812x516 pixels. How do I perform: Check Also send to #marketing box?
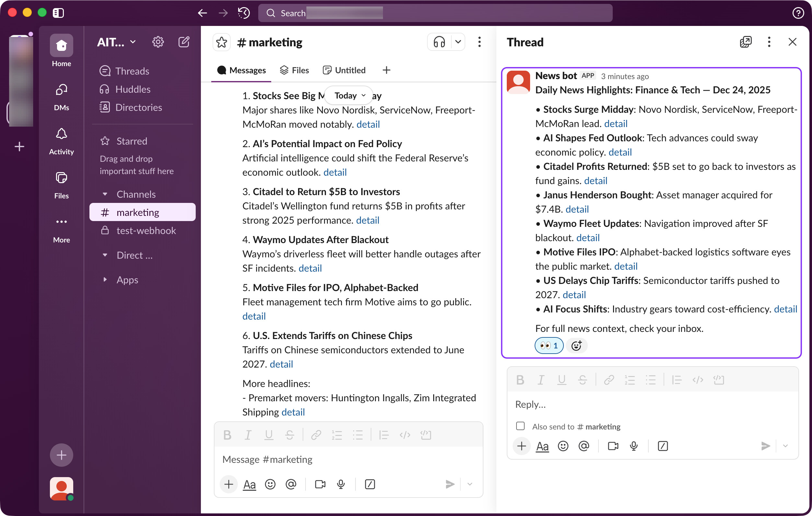[520, 426]
